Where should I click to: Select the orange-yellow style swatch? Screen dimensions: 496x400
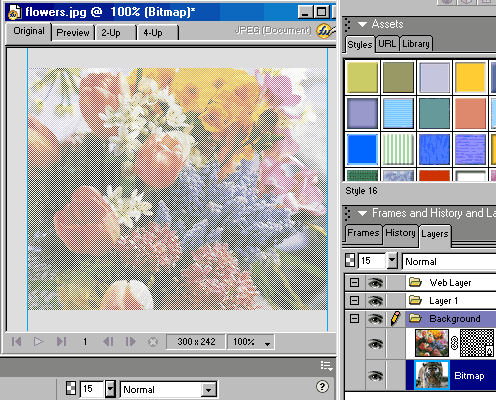pos(470,77)
